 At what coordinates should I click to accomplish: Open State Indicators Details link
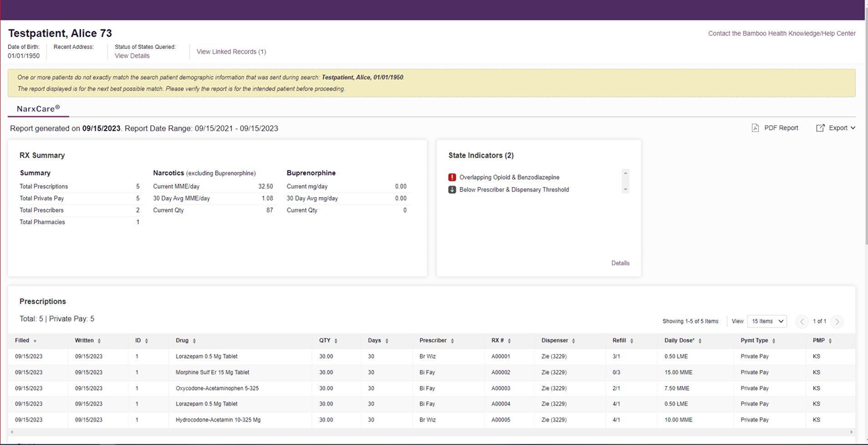click(x=620, y=263)
